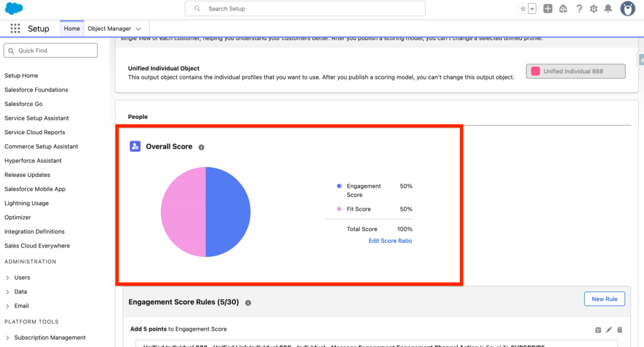Click the Quick Find search box
This screenshot has height=347, width=644.
51,50
